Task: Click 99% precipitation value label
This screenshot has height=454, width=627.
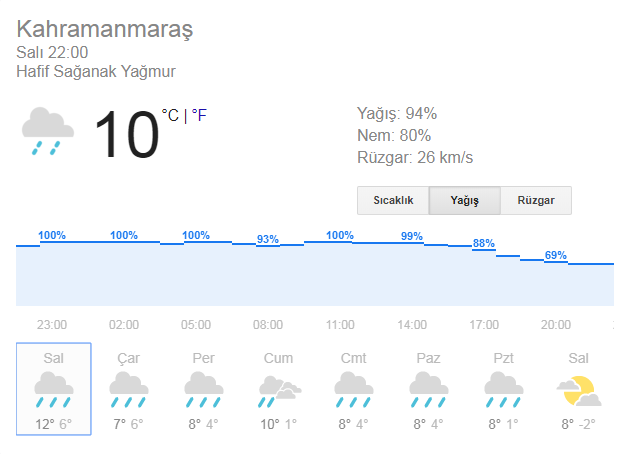Action: (x=412, y=236)
